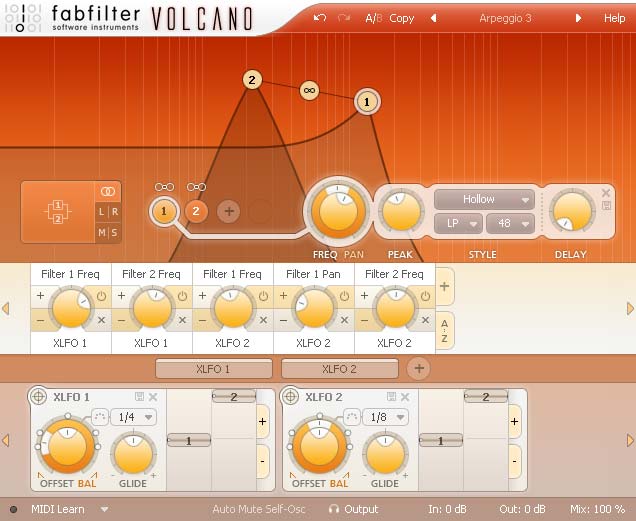The image size is (636, 521).
Task: Click minus on Filter 1 Freq XLFO 1 slot
Action: tap(40, 320)
